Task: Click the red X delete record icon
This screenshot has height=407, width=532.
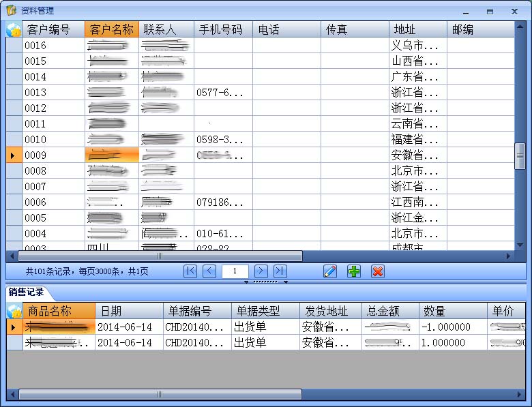Action: (x=378, y=271)
